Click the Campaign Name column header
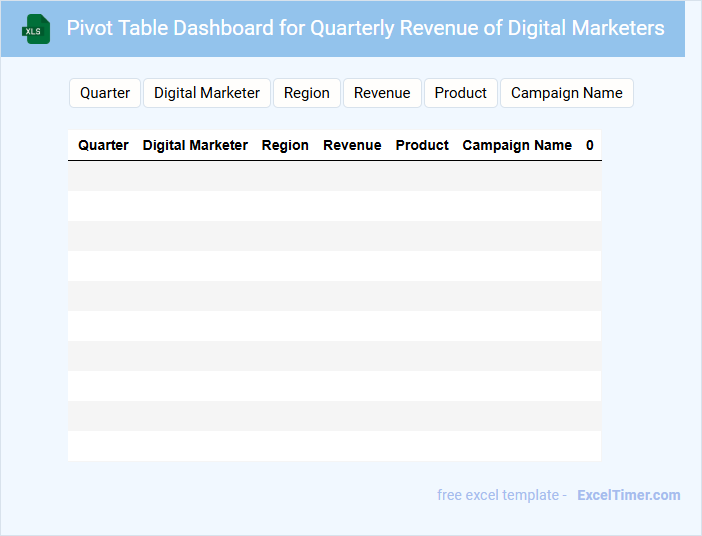Screen dimensions: 702x536 [517, 145]
